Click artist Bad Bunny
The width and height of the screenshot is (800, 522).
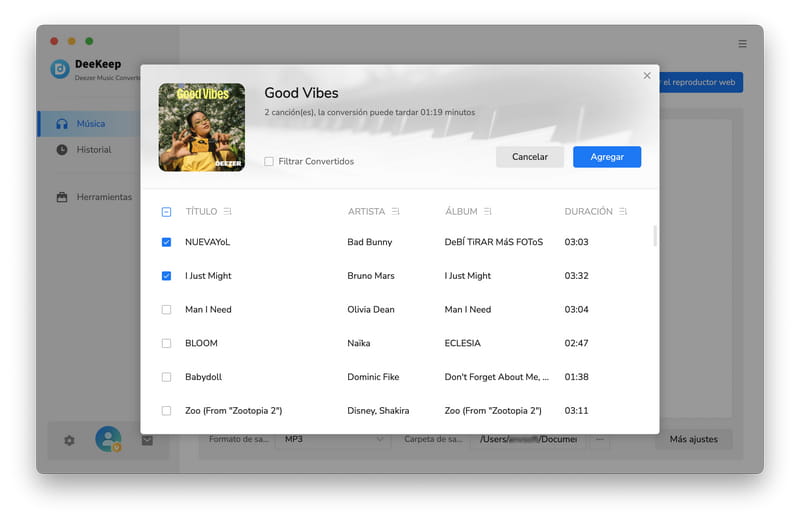(369, 242)
